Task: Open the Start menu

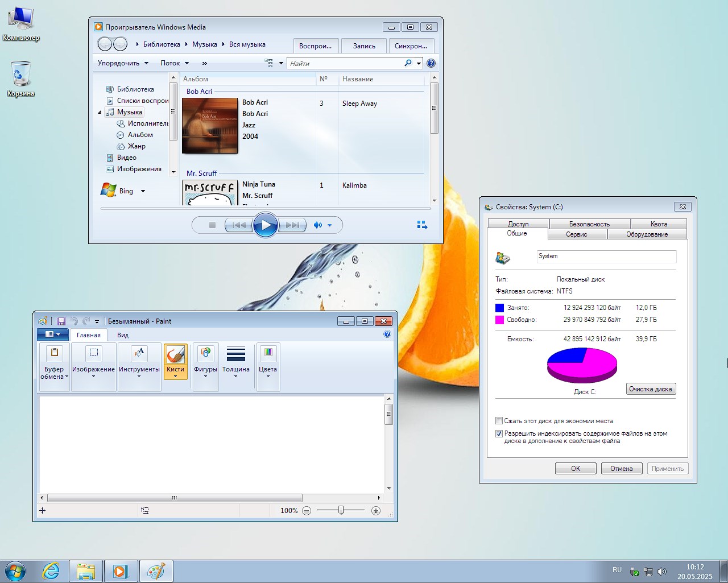Action: point(15,571)
